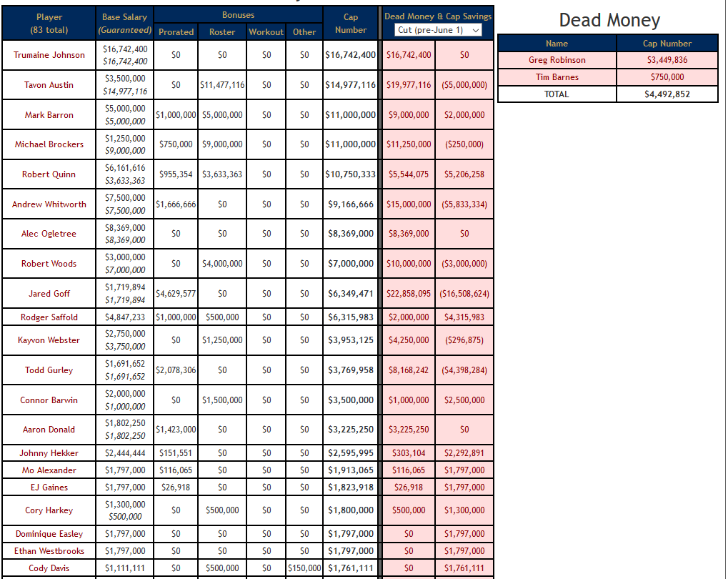Screen dimensions: 728x579
Task: Click the Roster bonus column header
Action: tap(222, 32)
